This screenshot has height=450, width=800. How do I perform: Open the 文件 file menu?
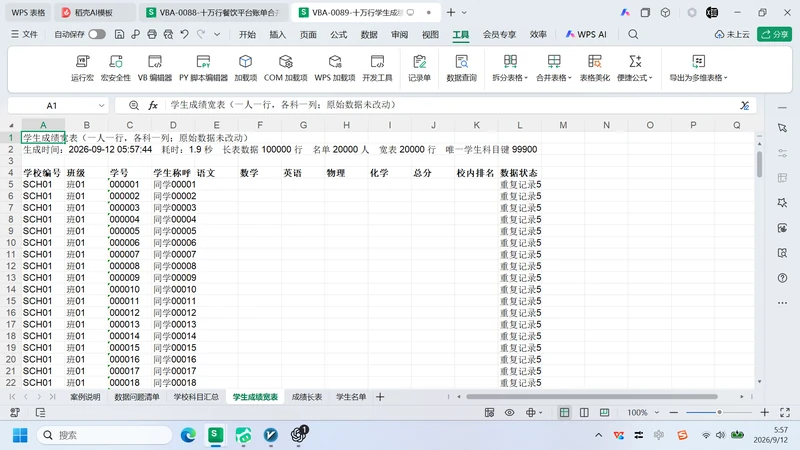coord(24,34)
